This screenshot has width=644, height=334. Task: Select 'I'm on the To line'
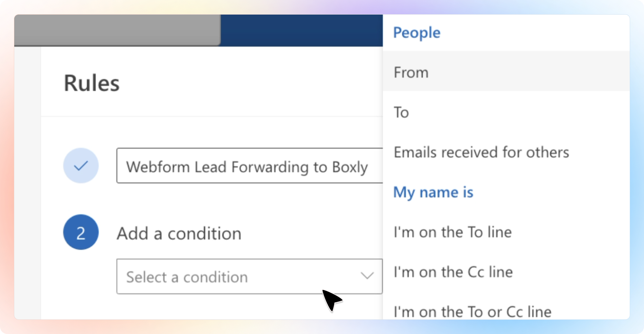[x=453, y=232]
